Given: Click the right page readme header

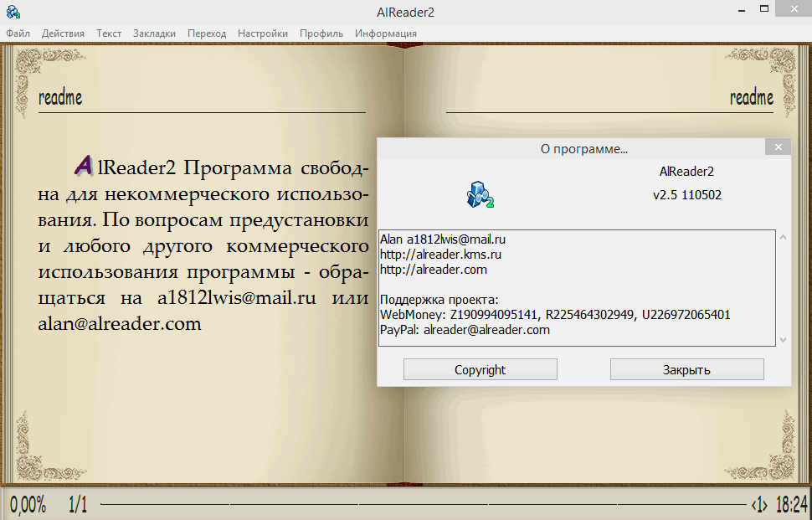Looking at the screenshot, I should 752,97.
